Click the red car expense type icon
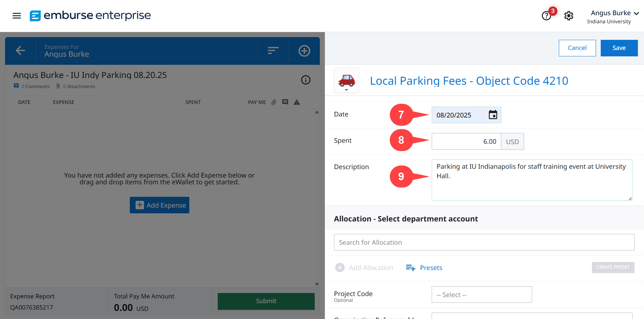This screenshot has width=644, height=319. [347, 80]
